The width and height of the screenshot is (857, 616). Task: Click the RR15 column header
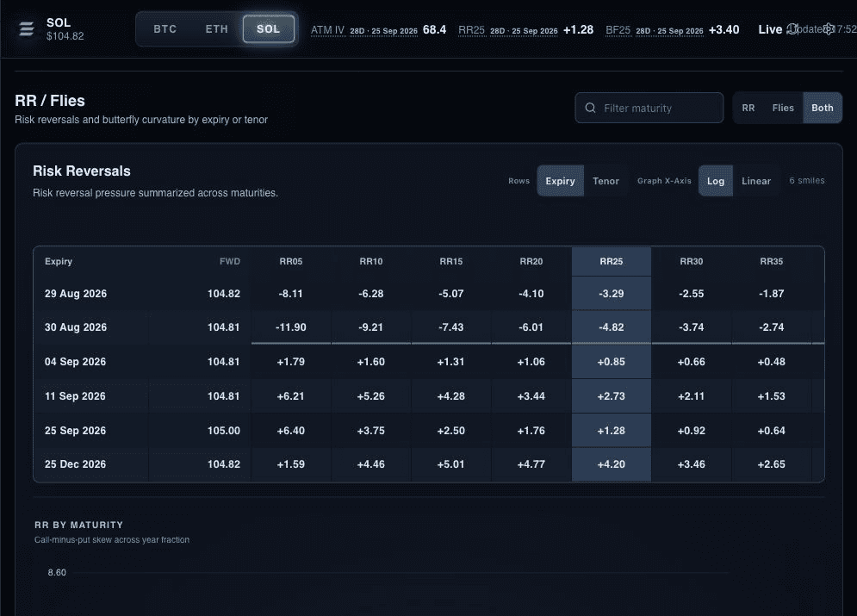(451, 261)
